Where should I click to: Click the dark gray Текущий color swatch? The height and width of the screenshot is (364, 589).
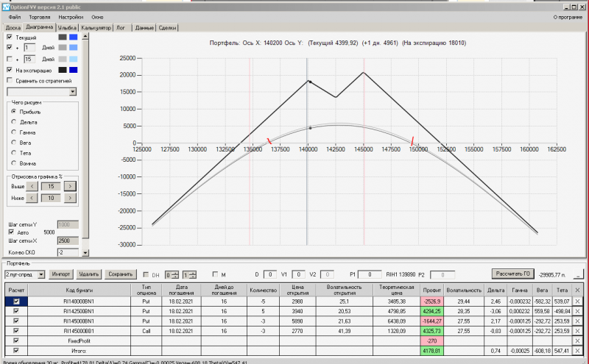pyautogui.click(x=63, y=37)
